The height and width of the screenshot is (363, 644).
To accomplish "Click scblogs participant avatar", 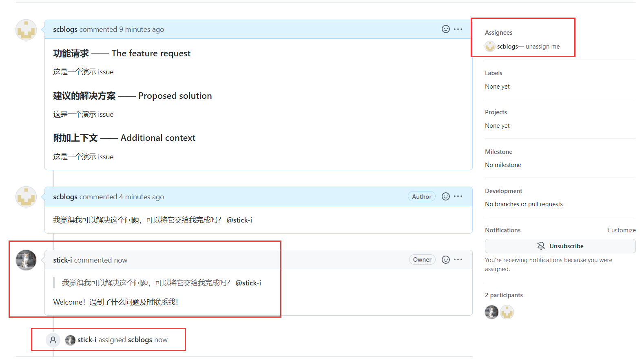I will click(x=507, y=312).
